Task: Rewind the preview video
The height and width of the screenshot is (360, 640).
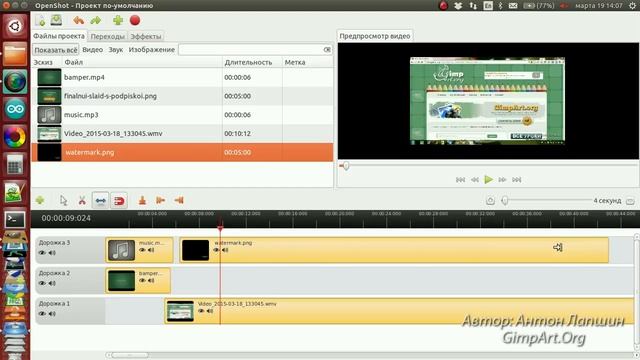Action: pyautogui.click(x=475, y=180)
